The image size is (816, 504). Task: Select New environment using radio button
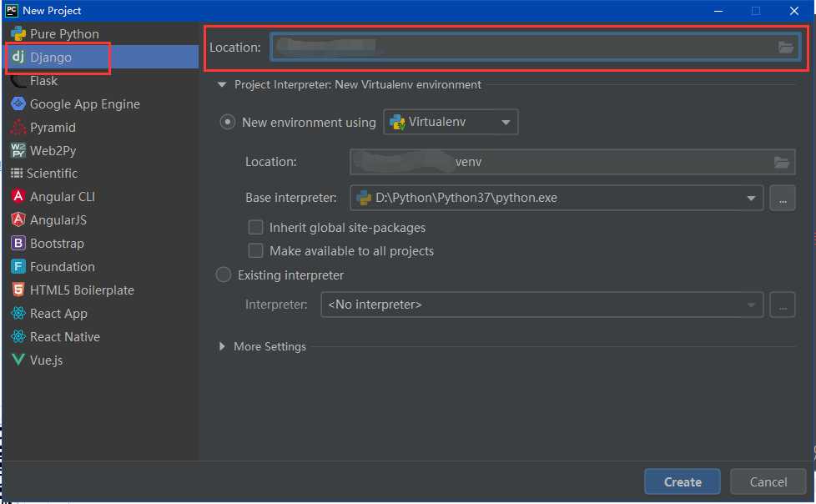(x=227, y=122)
